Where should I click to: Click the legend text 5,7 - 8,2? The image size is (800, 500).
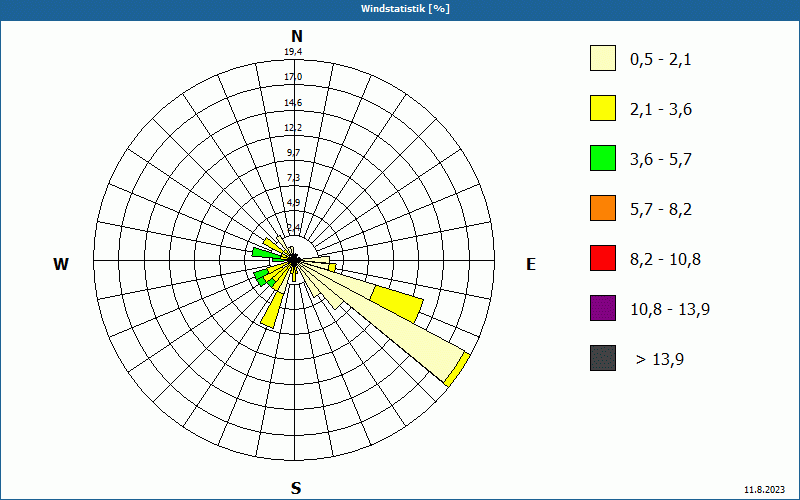(x=661, y=210)
